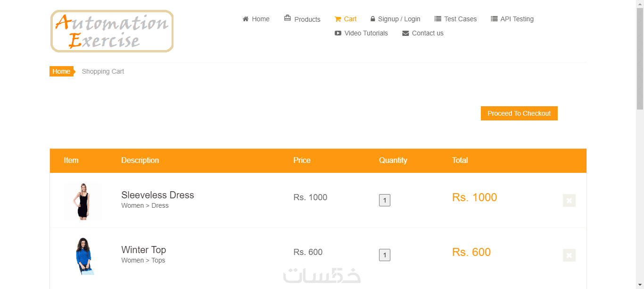Click the list icon beside API Testing
644x289 pixels.
[494, 19]
